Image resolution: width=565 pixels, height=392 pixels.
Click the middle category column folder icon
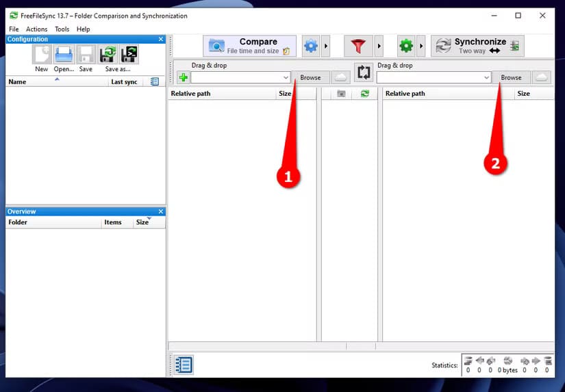(x=341, y=94)
